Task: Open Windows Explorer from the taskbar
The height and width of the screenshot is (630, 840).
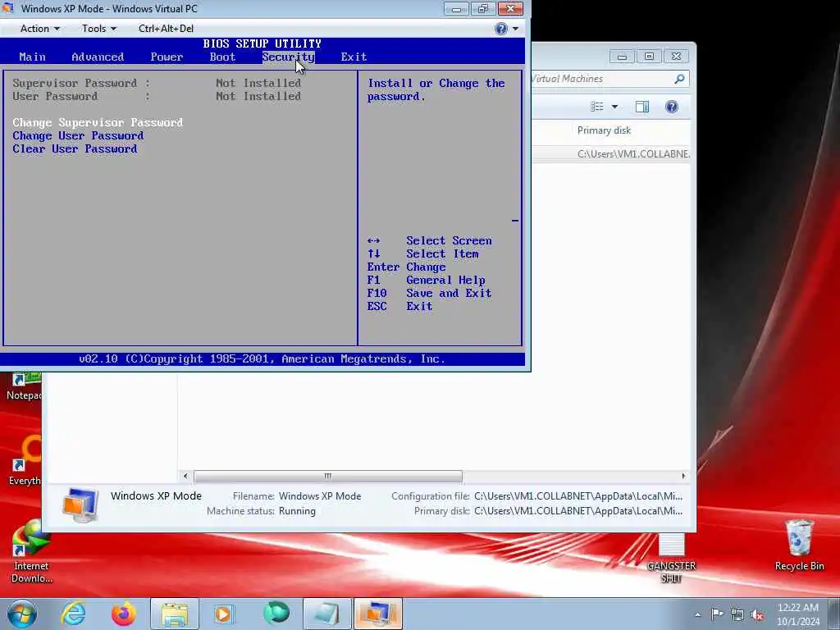Action: coord(175,614)
